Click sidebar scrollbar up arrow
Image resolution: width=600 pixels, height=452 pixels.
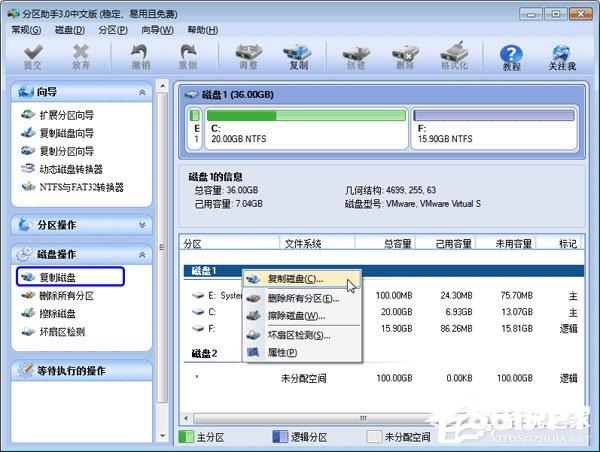[162, 86]
